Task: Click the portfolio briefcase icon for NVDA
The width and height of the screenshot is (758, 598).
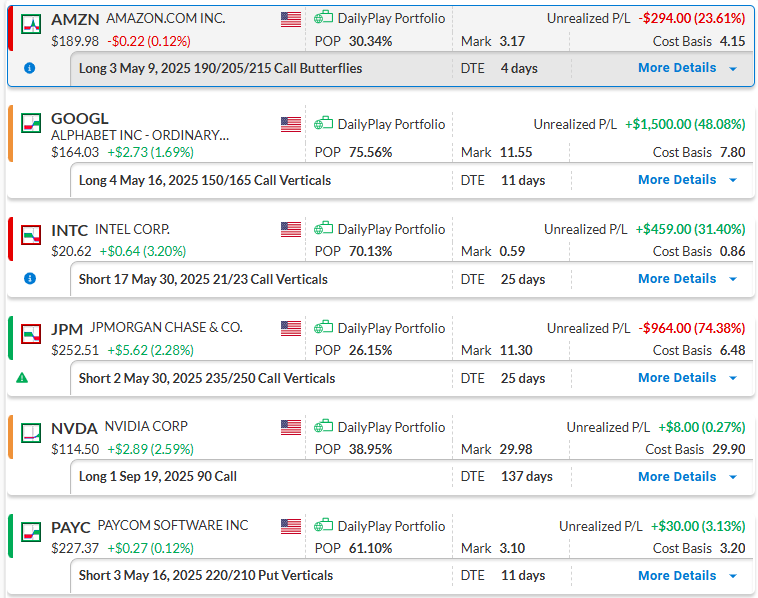Action: [323, 426]
